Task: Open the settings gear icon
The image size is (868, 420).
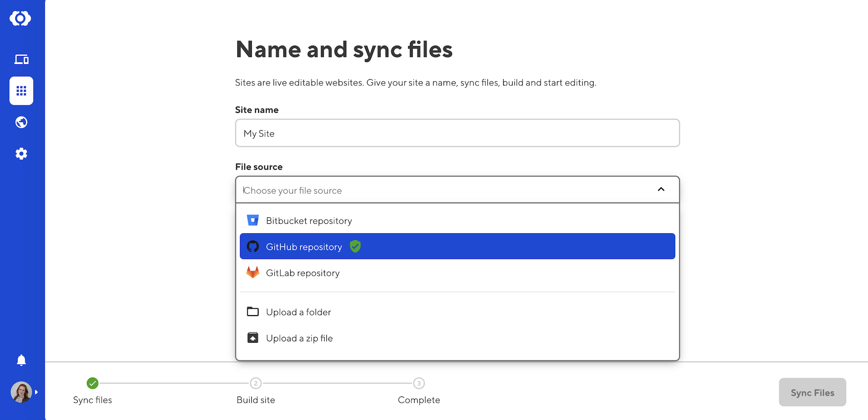Action: (21, 154)
